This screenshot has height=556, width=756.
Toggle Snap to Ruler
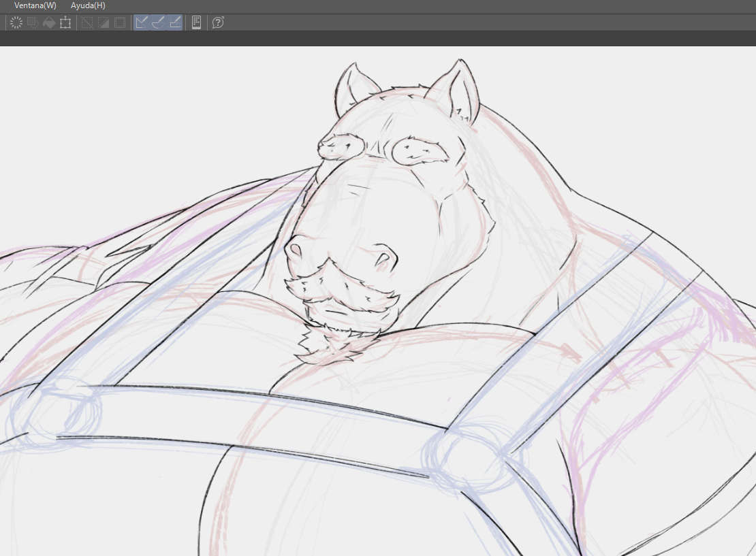(142, 22)
